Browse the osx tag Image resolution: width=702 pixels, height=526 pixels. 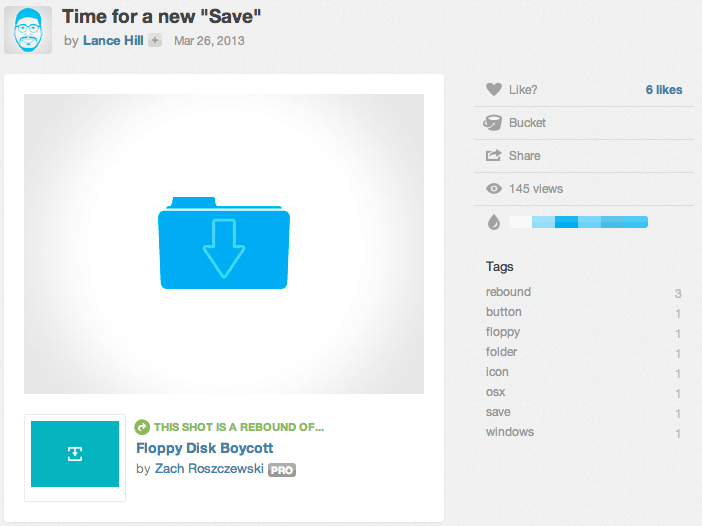coord(497,392)
